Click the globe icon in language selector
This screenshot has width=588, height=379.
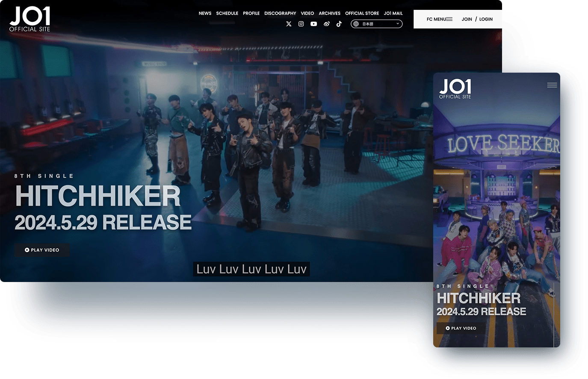356,24
